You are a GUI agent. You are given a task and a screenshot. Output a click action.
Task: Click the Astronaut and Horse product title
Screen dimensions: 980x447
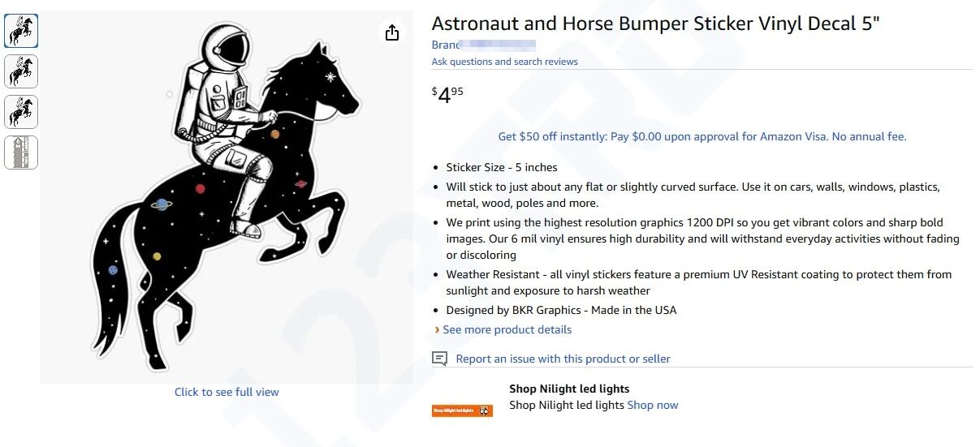coord(655,24)
